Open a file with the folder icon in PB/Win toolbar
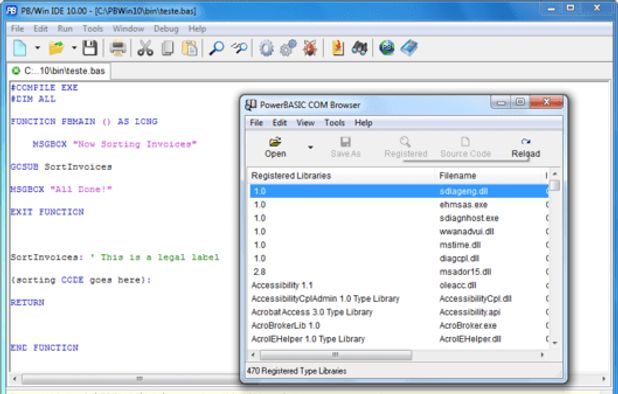Viewport: 618px width, 394px height. tap(56, 48)
